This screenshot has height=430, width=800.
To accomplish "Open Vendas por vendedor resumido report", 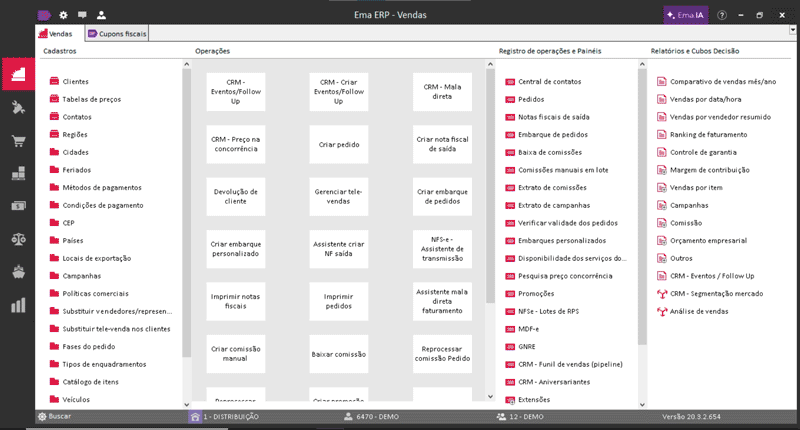I will (x=720, y=117).
